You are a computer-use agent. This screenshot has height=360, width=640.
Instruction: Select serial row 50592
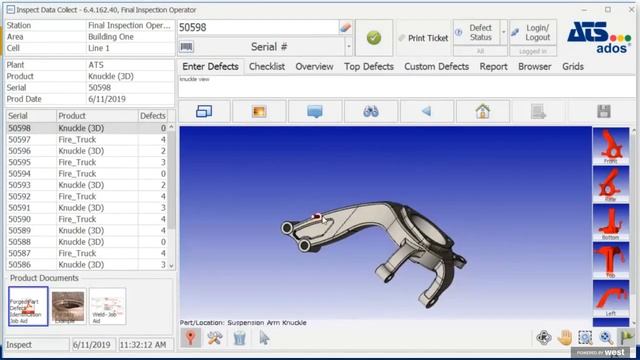[87, 196]
